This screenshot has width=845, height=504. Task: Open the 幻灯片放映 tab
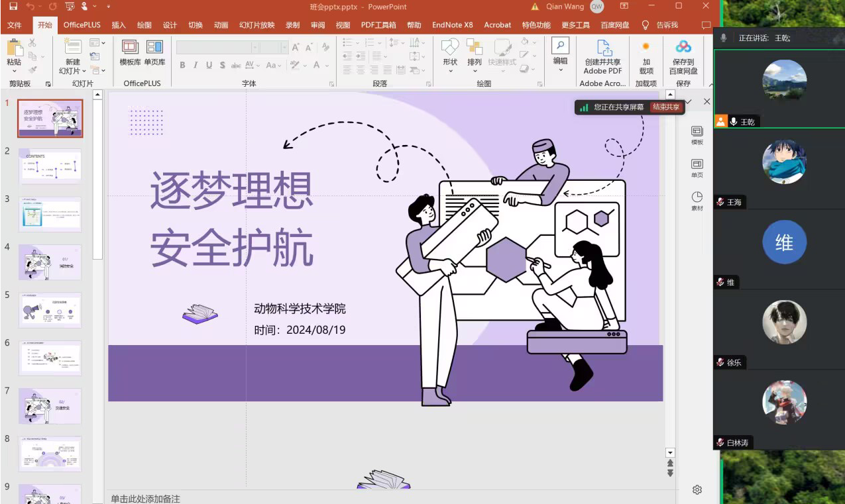[256, 25]
